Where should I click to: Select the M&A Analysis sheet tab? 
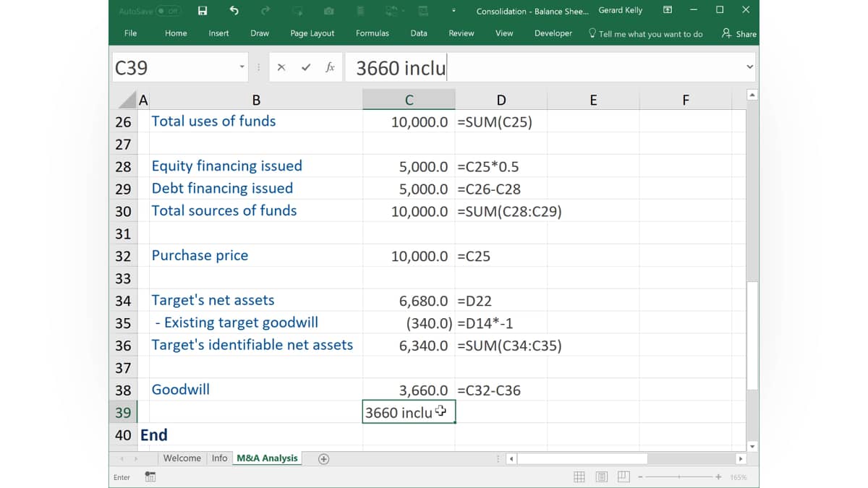pos(267,458)
